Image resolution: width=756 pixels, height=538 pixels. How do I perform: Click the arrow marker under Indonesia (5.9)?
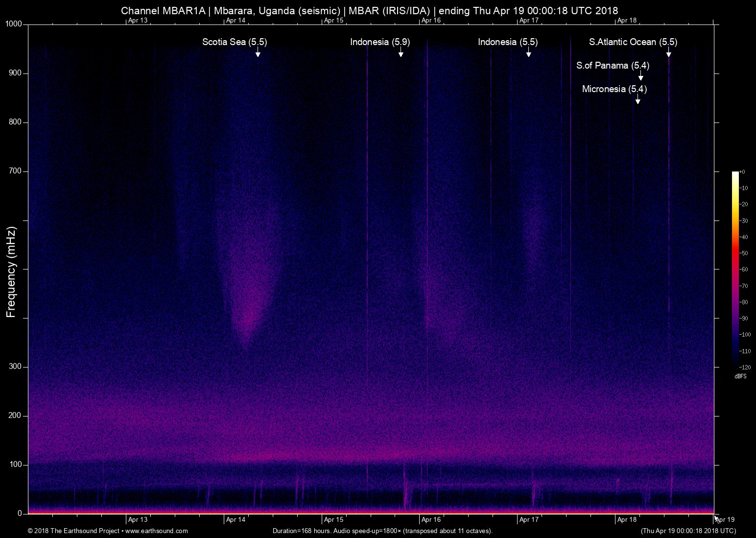(401, 52)
